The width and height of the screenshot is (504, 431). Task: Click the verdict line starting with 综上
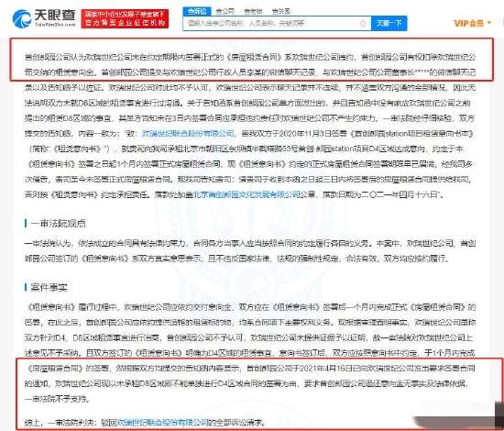(146, 423)
